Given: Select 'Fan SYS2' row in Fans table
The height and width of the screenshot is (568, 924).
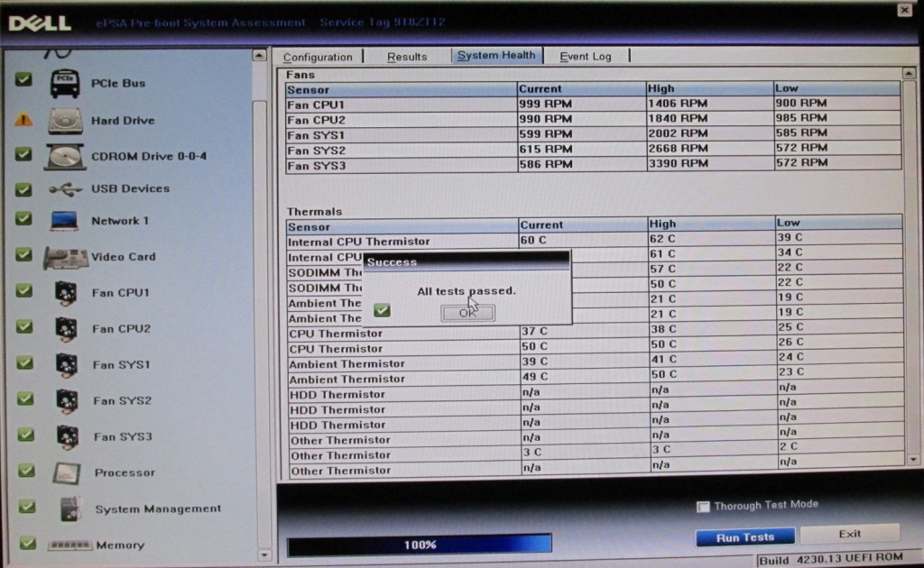Looking at the screenshot, I should (593, 150).
